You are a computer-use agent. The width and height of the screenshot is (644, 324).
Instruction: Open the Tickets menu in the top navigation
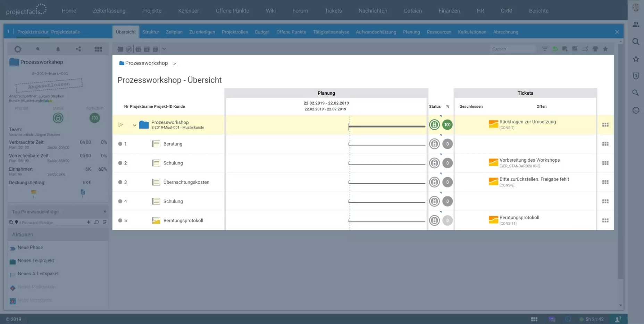point(333,11)
